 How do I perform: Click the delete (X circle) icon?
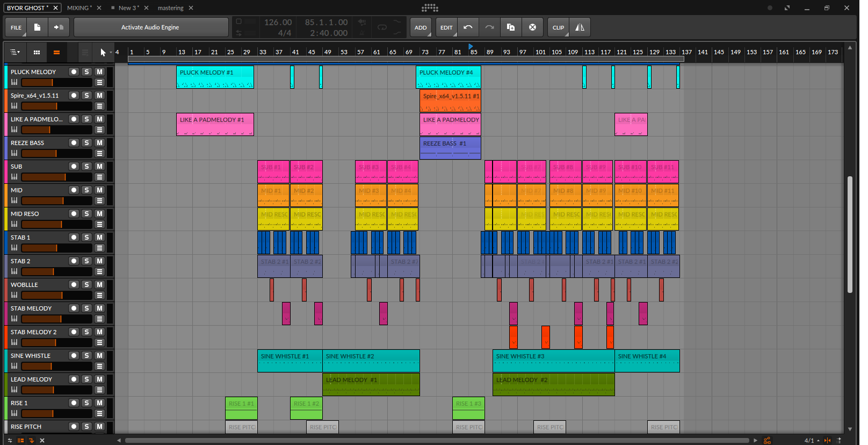[x=532, y=27]
